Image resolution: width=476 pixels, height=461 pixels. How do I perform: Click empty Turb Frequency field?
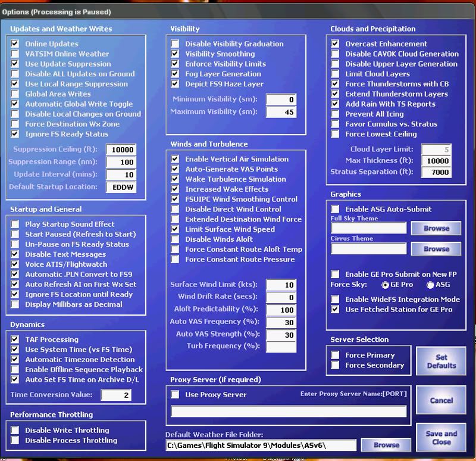click(x=281, y=347)
